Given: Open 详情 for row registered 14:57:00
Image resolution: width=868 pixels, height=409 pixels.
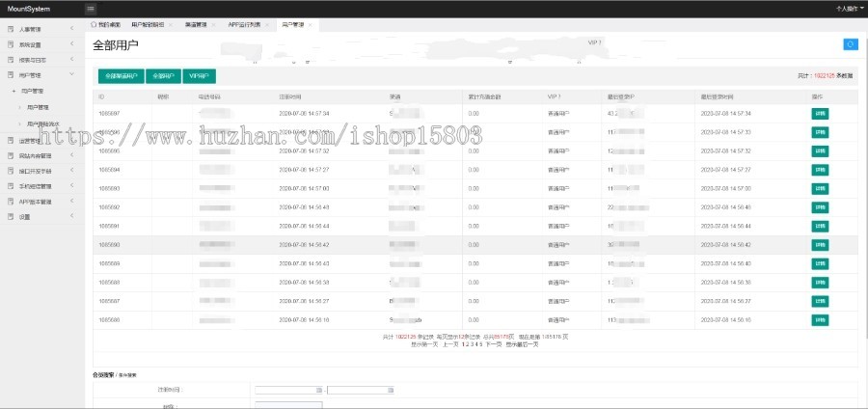Looking at the screenshot, I should point(820,189).
